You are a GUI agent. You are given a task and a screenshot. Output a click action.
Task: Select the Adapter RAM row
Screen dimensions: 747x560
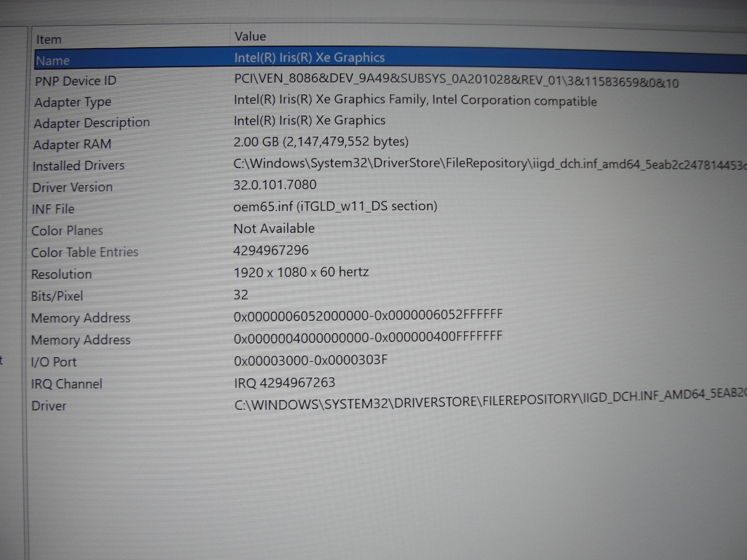[72, 145]
